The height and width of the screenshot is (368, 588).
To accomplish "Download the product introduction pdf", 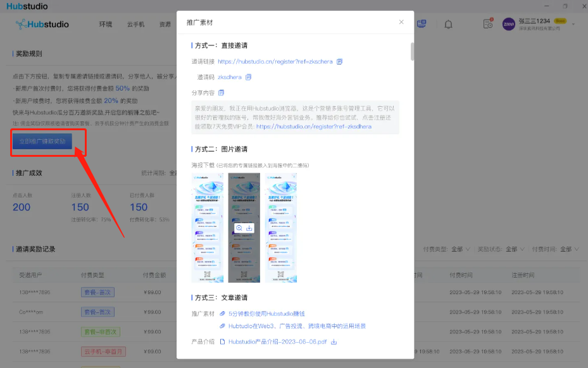I will tap(334, 342).
